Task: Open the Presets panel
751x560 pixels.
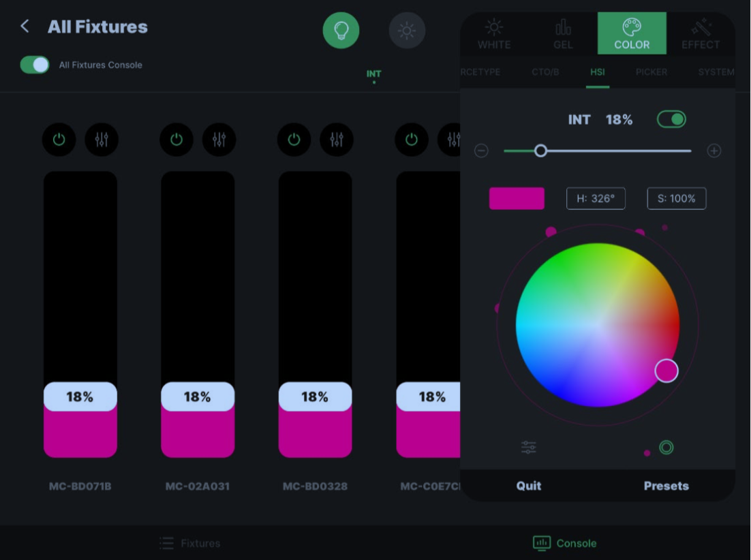Action: pos(666,486)
